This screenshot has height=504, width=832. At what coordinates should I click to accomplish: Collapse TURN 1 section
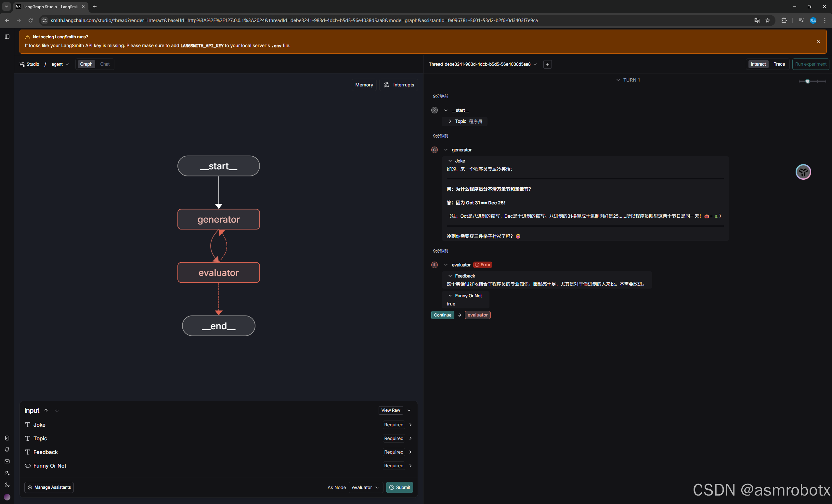[x=618, y=80]
